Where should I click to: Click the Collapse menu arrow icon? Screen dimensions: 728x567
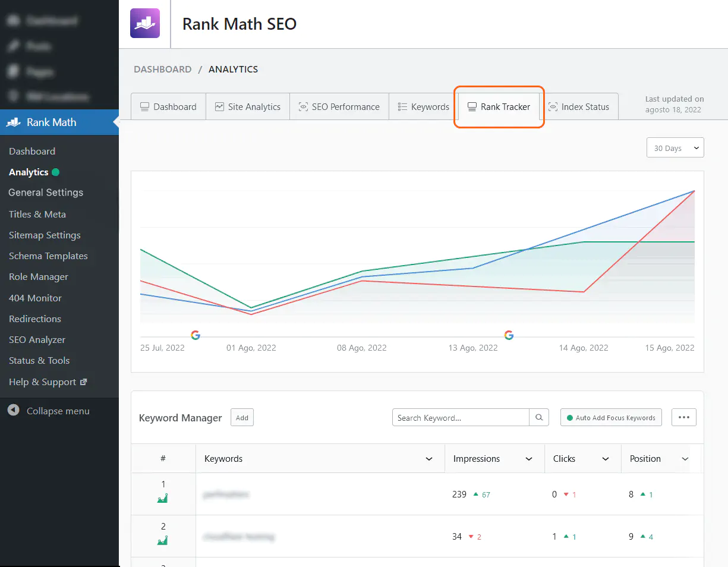[13, 411]
